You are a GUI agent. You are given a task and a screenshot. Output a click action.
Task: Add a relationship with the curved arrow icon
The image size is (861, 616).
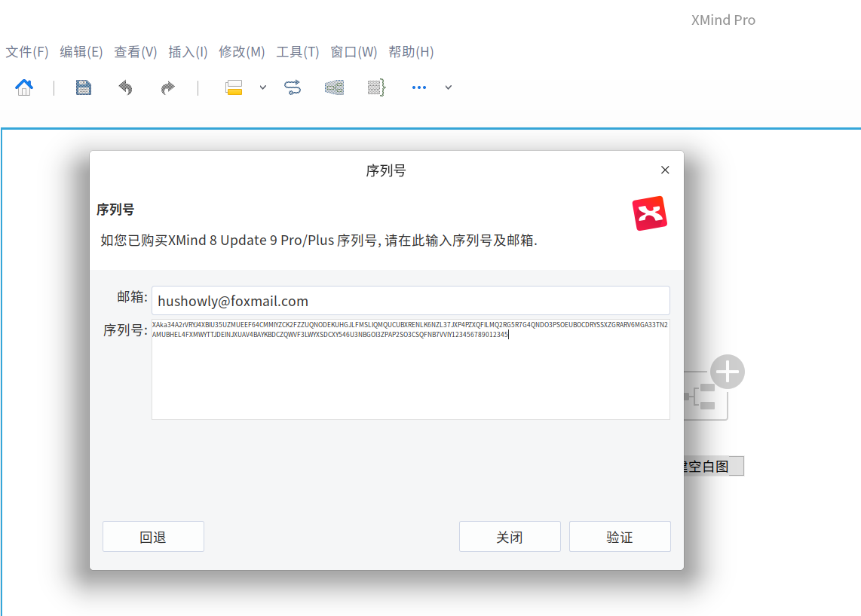coord(293,87)
